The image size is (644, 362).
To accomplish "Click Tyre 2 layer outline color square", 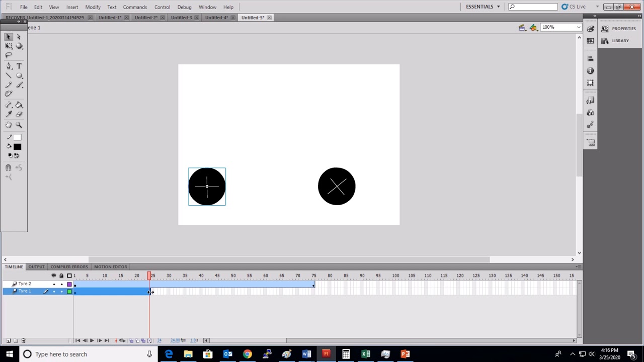I will (x=69, y=284).
